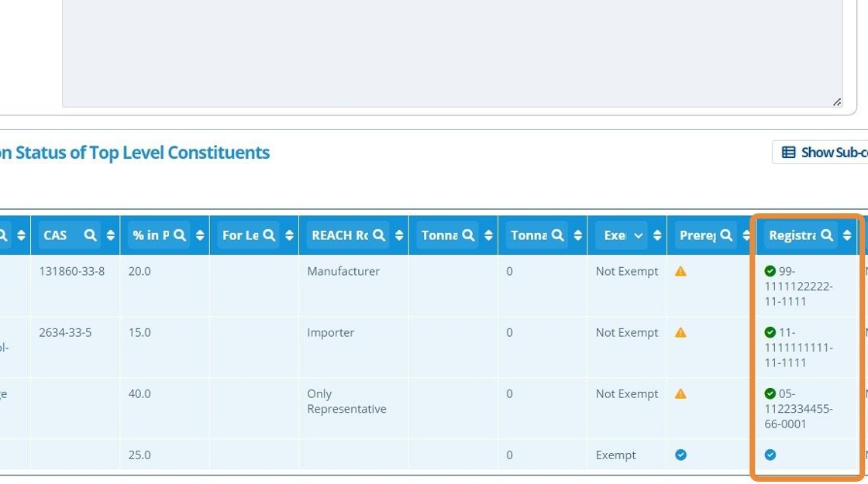Click warning icon in Only Representative row
Viewport: 868px width, 484px height.
coord(680,394)
